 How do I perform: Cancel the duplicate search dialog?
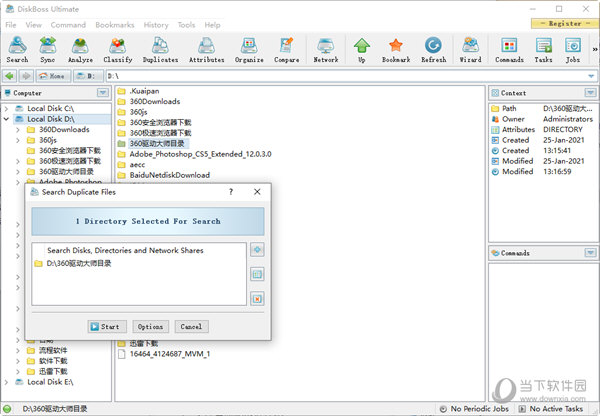pyautogui.click(x=191, y=326)
